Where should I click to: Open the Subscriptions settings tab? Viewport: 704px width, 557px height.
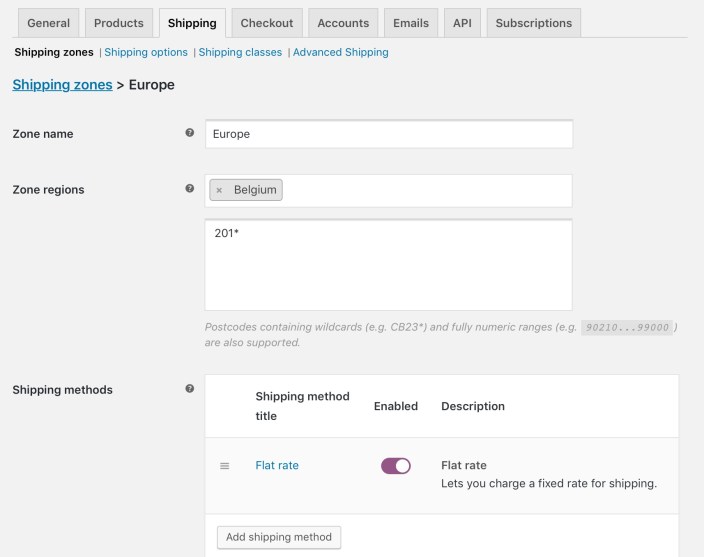[x=534, y=23]
